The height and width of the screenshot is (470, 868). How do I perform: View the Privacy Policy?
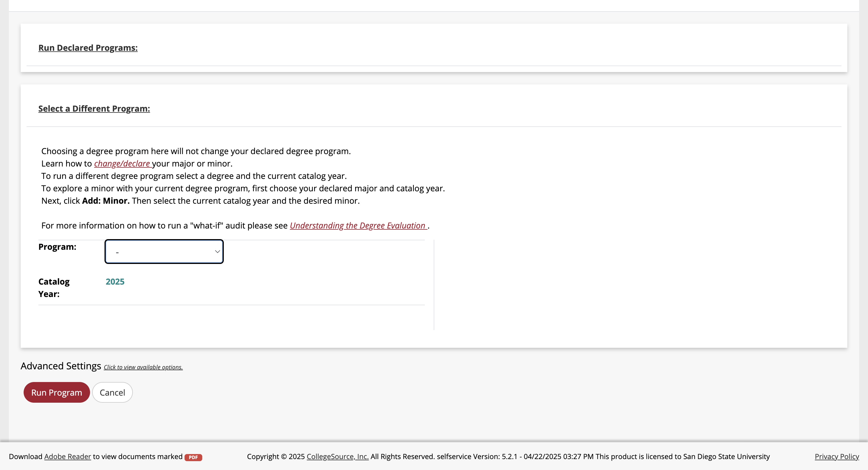tap(837, 456)
